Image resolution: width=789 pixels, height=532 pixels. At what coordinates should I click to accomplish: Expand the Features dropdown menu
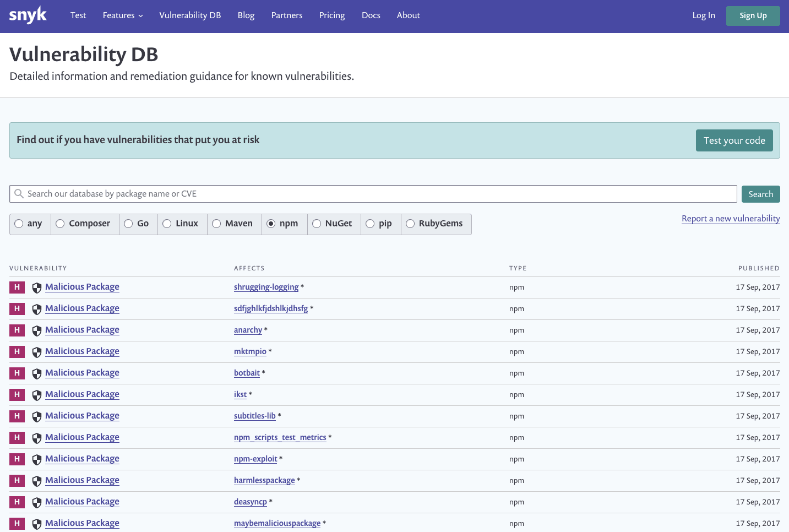123,15
